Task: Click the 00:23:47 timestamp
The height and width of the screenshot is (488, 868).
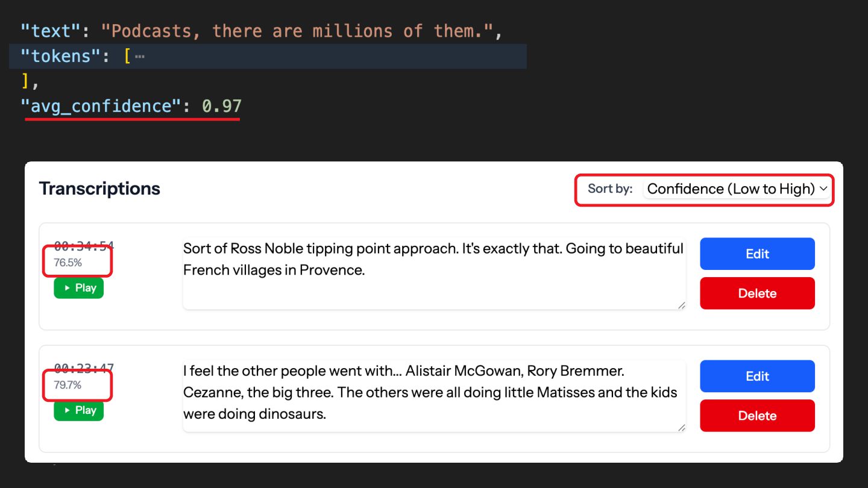Action: [84, 368]
